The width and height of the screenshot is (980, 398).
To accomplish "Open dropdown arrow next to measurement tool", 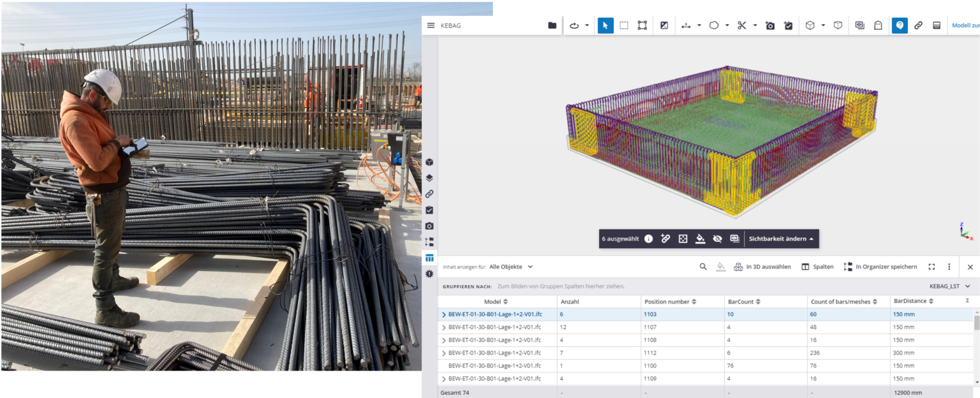I will (x=699, y=26).
